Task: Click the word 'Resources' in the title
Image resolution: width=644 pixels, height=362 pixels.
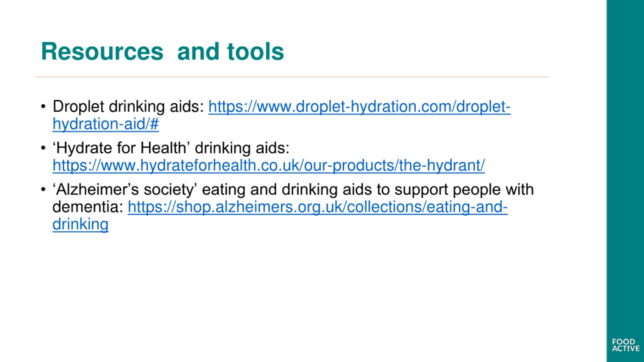Action: click(x=102, y=52)
